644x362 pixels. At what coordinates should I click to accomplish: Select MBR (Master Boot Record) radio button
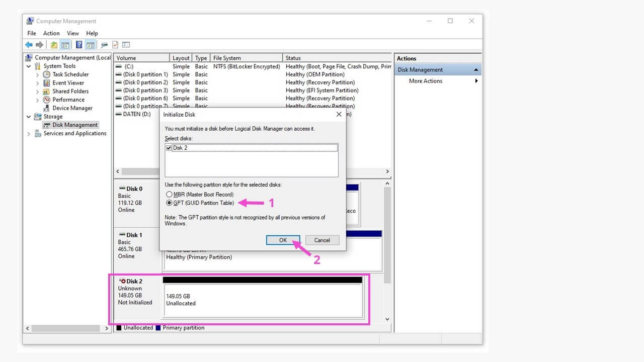click(169, 195)
